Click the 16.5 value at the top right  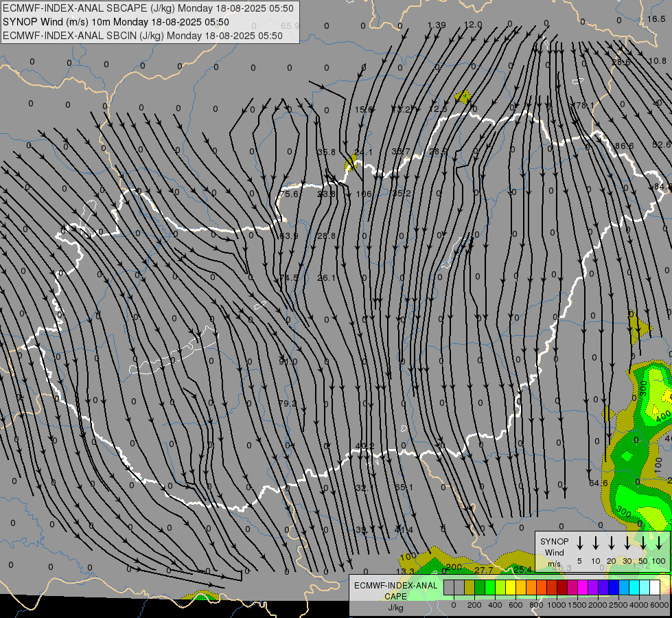point(656,19)
